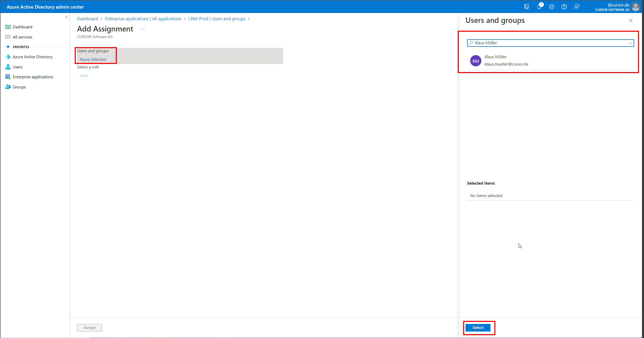The width and height of the screenshot is (644, 338).
Task: Open the Groups sidebar icon
Action: tap(8, 87)
